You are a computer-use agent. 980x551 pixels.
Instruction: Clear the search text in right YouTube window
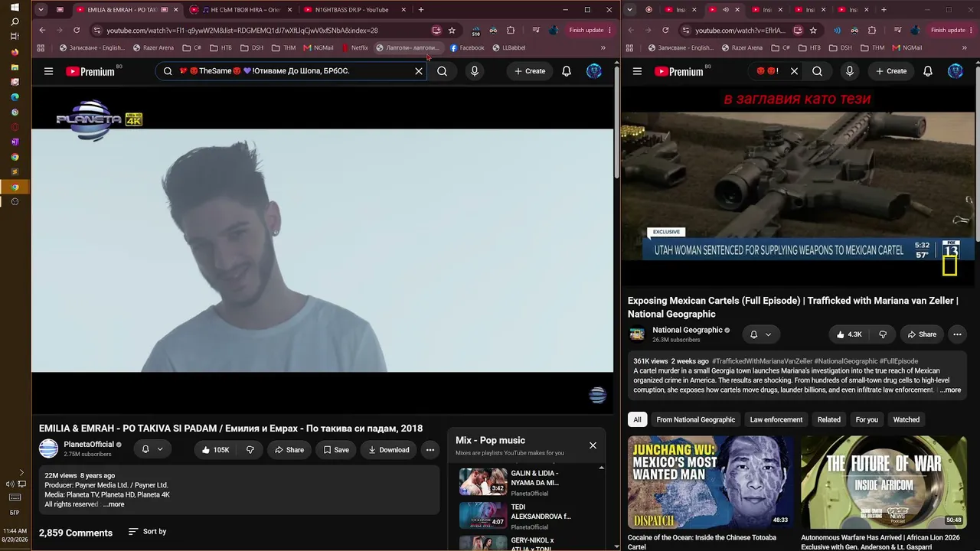[794, 71]
